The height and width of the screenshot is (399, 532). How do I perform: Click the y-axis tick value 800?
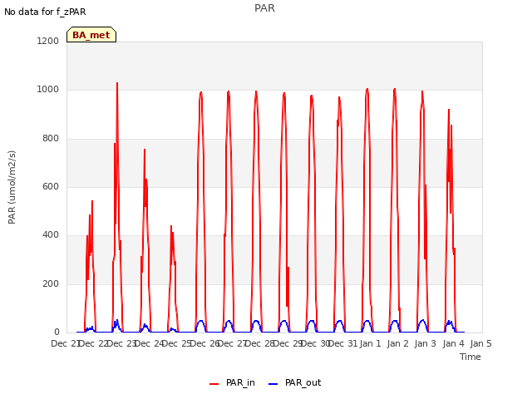[x=51, y=139]
